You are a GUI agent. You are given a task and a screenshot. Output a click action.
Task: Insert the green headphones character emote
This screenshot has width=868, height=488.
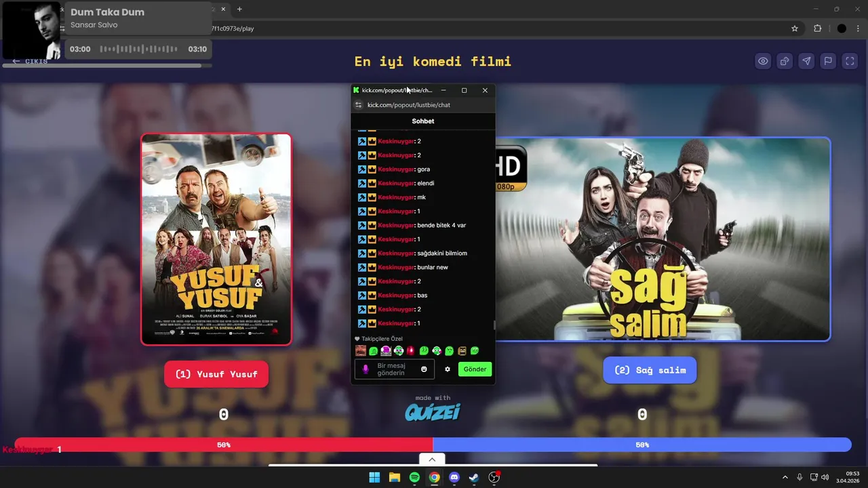399,350
